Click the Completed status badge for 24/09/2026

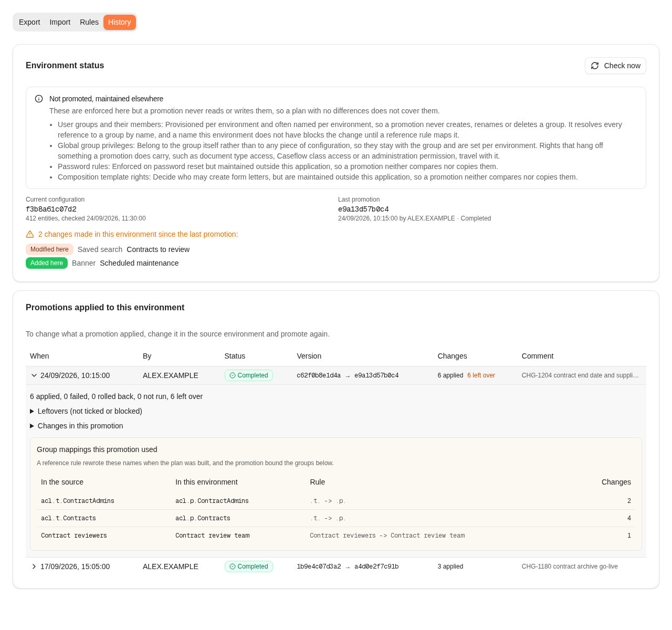249,375
